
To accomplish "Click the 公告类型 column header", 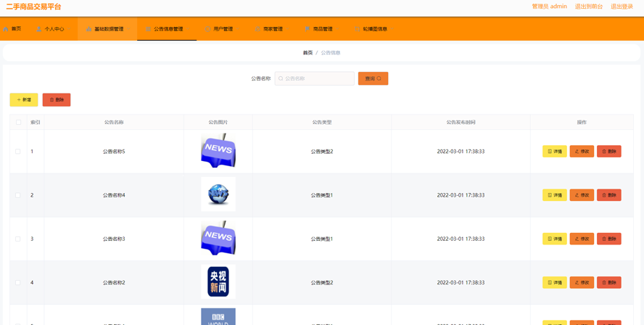I will pyautogui.click(x=321, y=123).
